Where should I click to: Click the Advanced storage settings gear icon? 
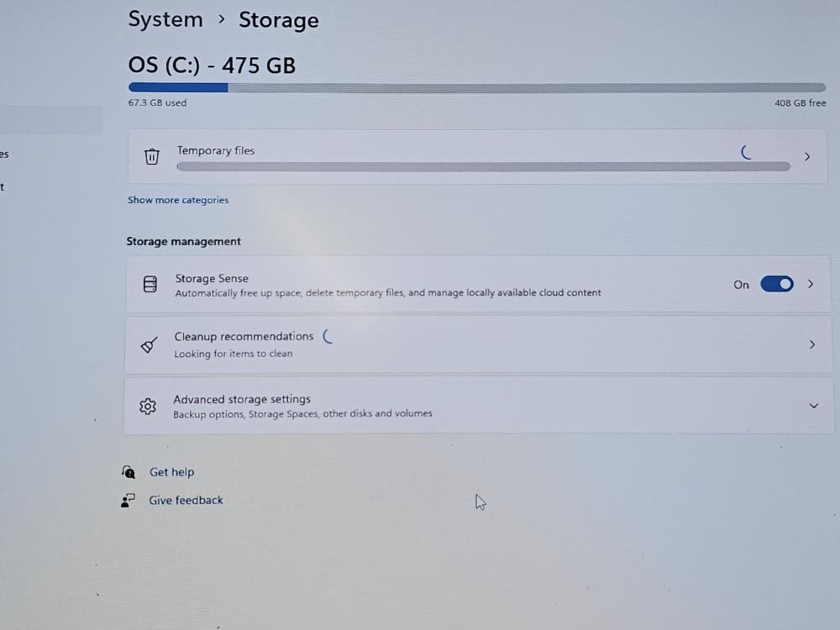(148, 406)
